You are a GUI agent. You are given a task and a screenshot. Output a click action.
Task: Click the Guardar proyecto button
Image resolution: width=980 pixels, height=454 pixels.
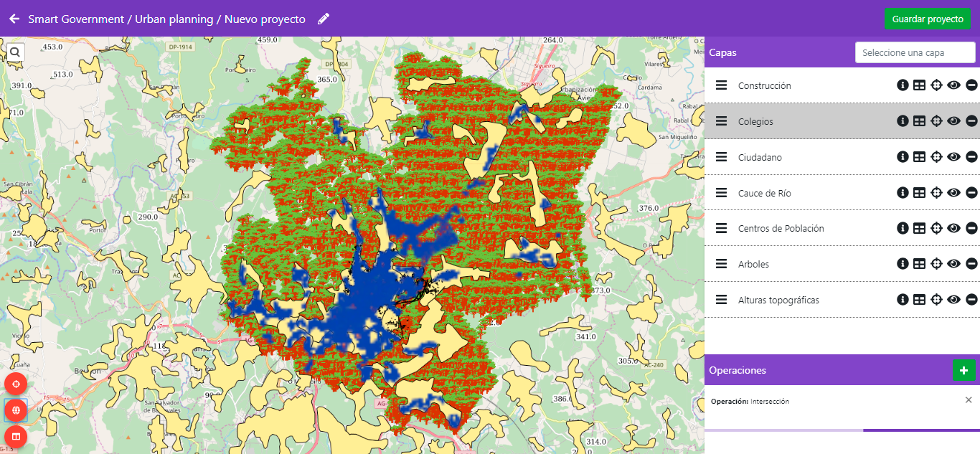(x=927, y=19)
